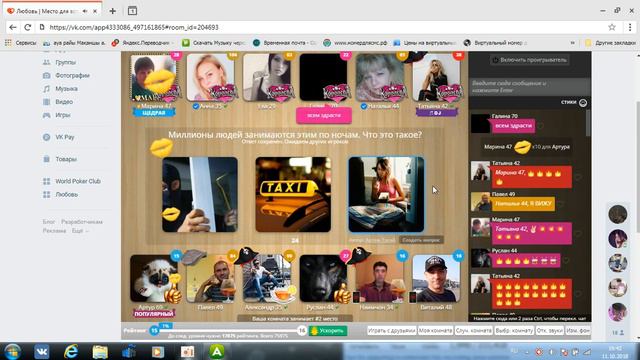
Task: Like Галина 70's chat message heart
Action: (x=541, y=126)
